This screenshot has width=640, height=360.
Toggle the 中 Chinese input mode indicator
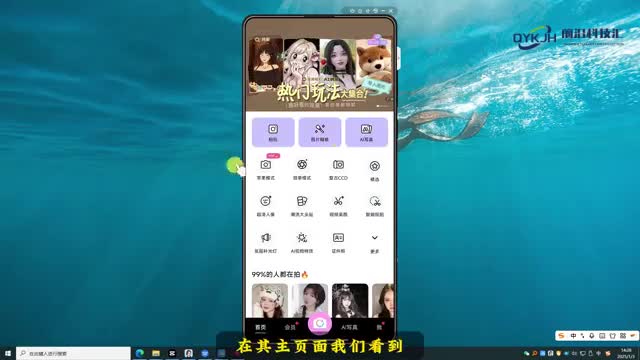[x=573, y=336]
